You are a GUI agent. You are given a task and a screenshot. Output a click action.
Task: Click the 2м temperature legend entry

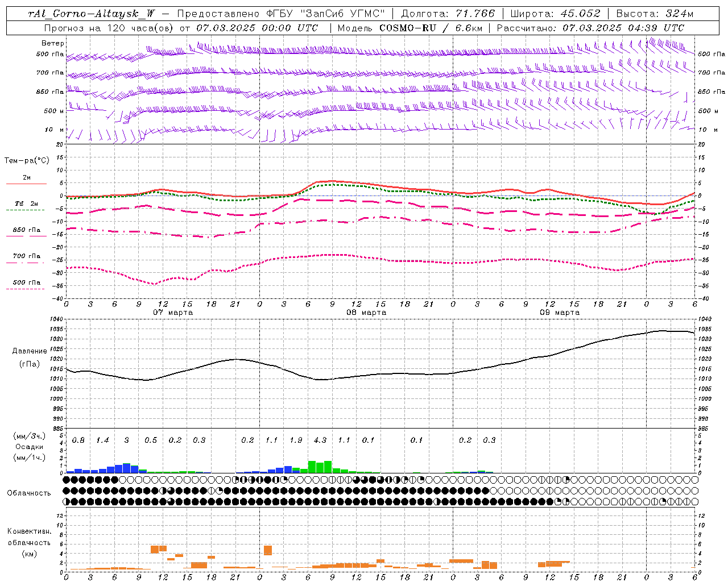pyautogui.click(x=26, y=178)
